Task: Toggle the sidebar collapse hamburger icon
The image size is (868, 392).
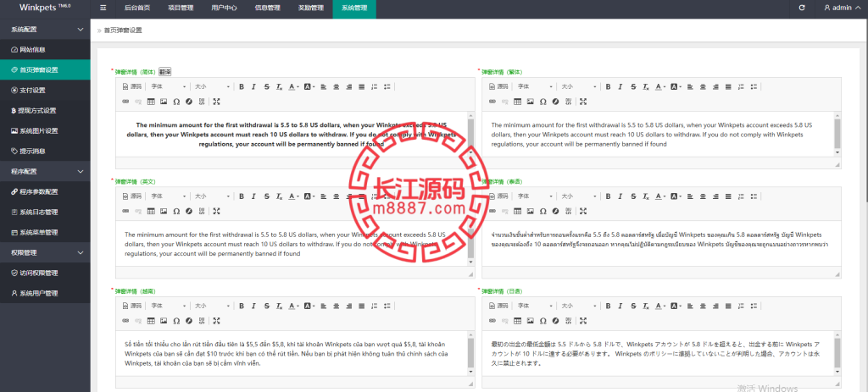Action: click(103, 8)
